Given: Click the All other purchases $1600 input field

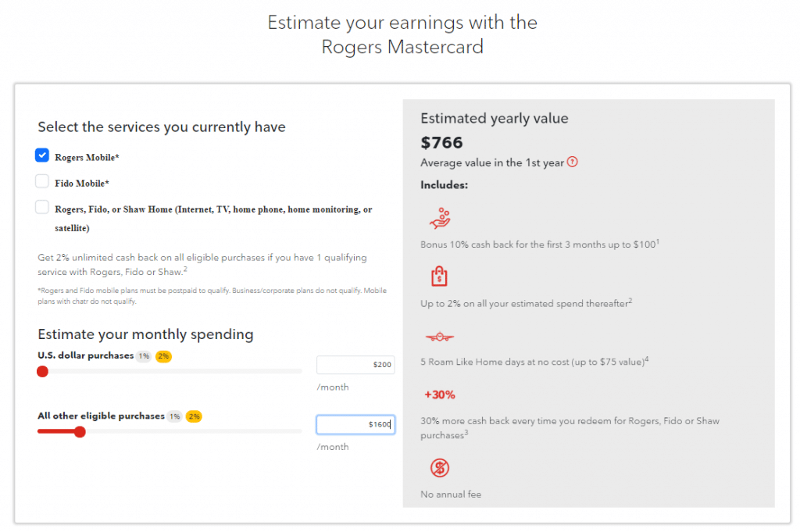Looking at the screenshot, I should click(355, 424).
